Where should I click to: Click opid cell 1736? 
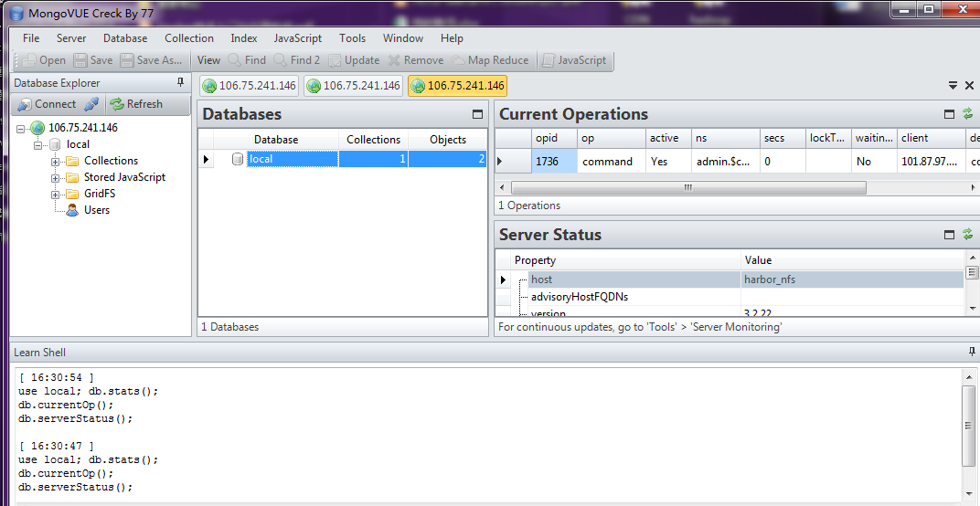[554, 161]
